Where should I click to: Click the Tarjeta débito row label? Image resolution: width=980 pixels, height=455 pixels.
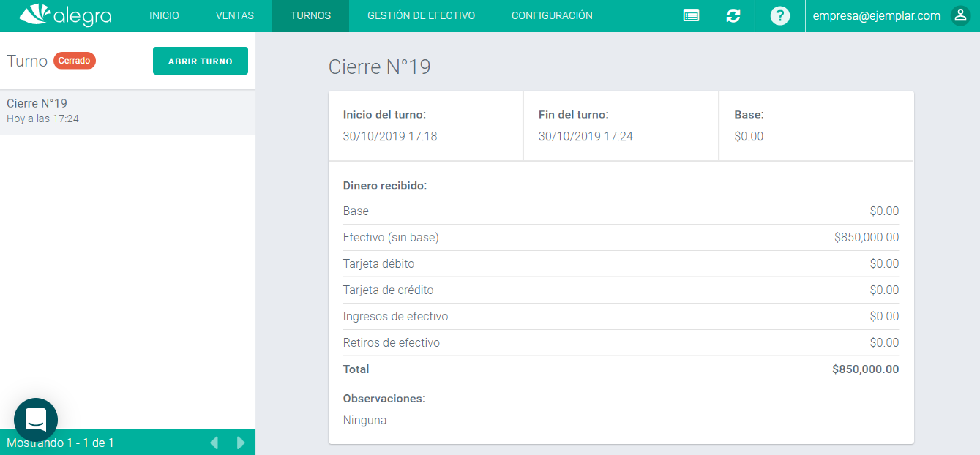(x=379, y=263)
